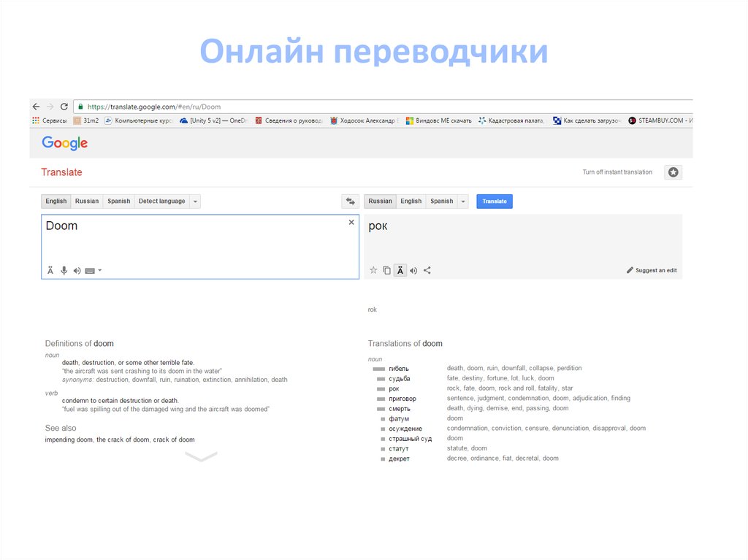748x560 pixels.
Task: Toggle transliteration on the translation output
Action: coord(400,270)
